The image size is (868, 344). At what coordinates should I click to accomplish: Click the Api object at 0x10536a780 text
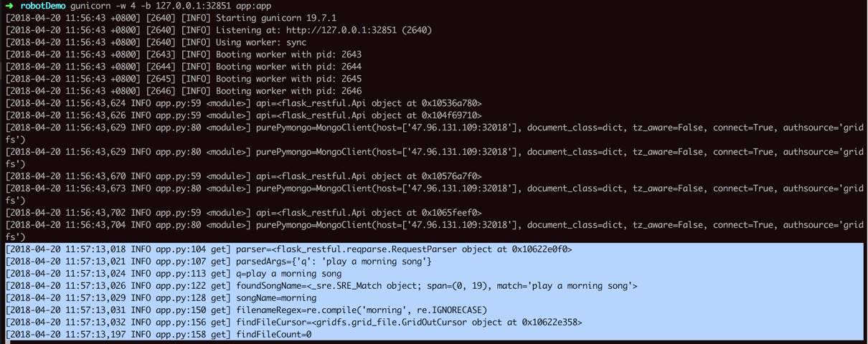coord(369,103)
